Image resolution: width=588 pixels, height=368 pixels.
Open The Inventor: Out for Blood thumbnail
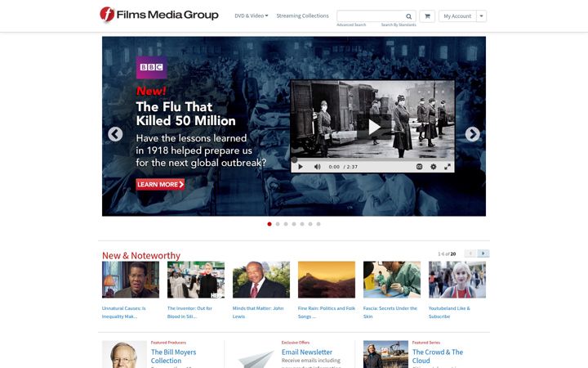pos(196,280)
